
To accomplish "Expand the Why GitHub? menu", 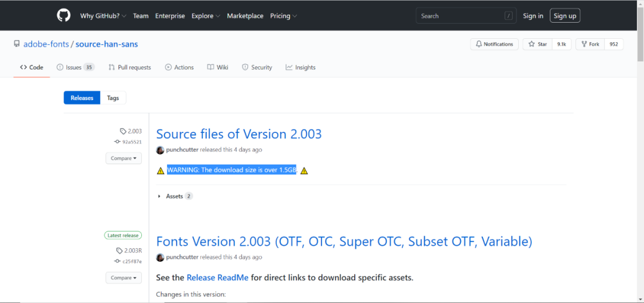I will 103,16.
